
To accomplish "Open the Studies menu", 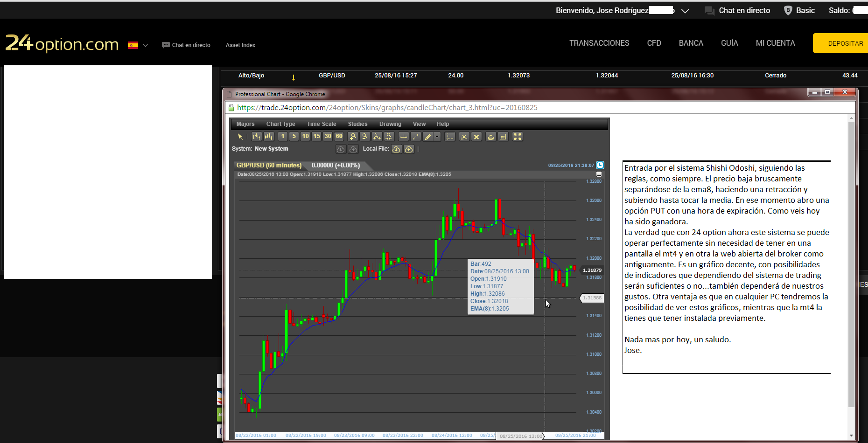I will [x=357, y=124].
